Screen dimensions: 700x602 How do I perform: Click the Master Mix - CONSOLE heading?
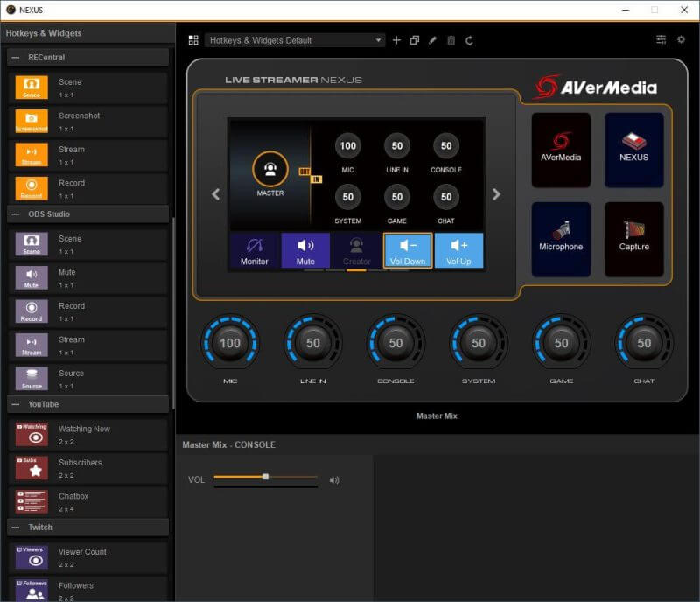pos(229,444)
